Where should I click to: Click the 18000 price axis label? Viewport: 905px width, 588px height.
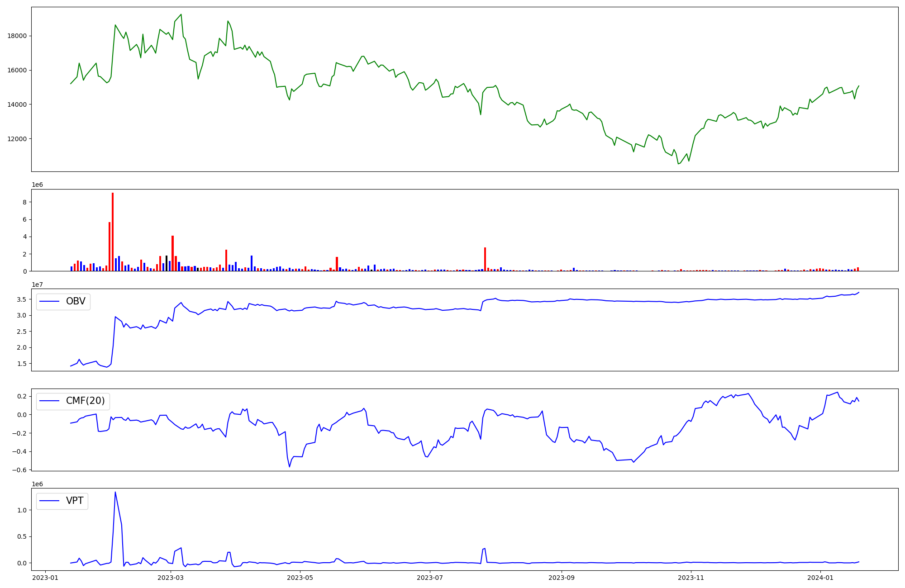coord(17,36)
